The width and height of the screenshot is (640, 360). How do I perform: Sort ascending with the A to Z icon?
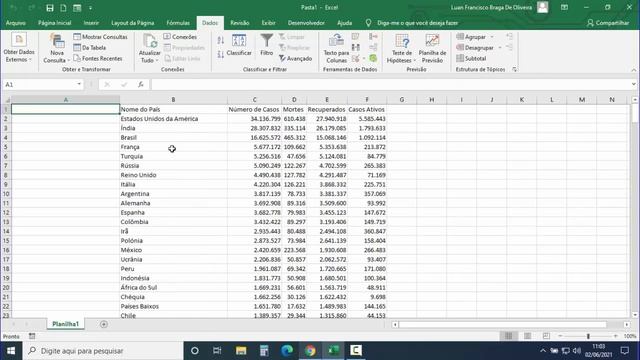[221, 40]
